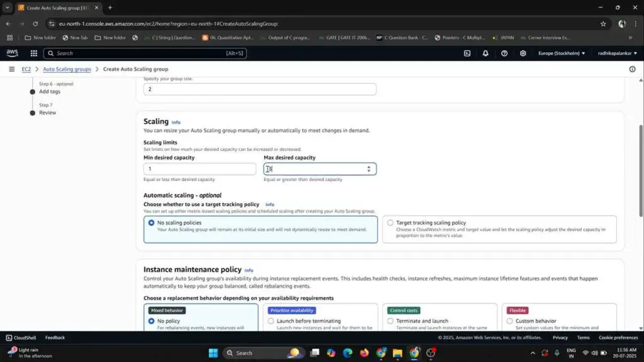644x362 pixels.
Task: Open the Terms footer link
Action: [x=583, y=337]
